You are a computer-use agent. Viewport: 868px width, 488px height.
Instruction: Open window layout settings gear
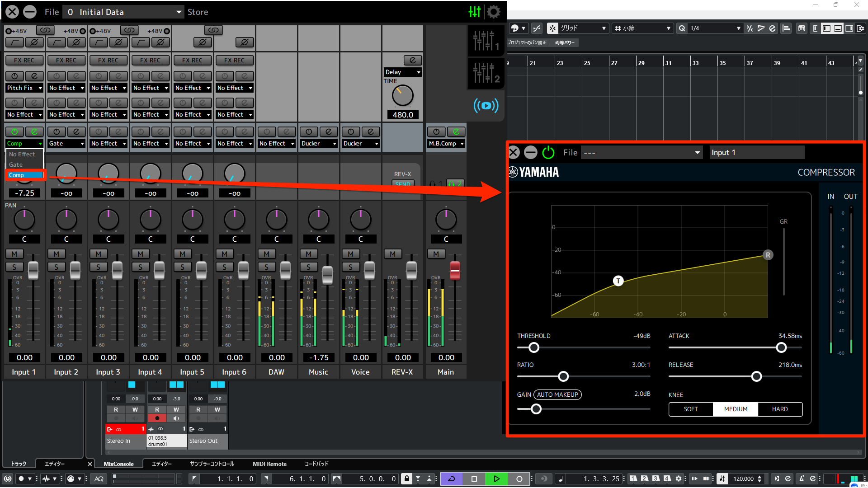coord(860,28)
